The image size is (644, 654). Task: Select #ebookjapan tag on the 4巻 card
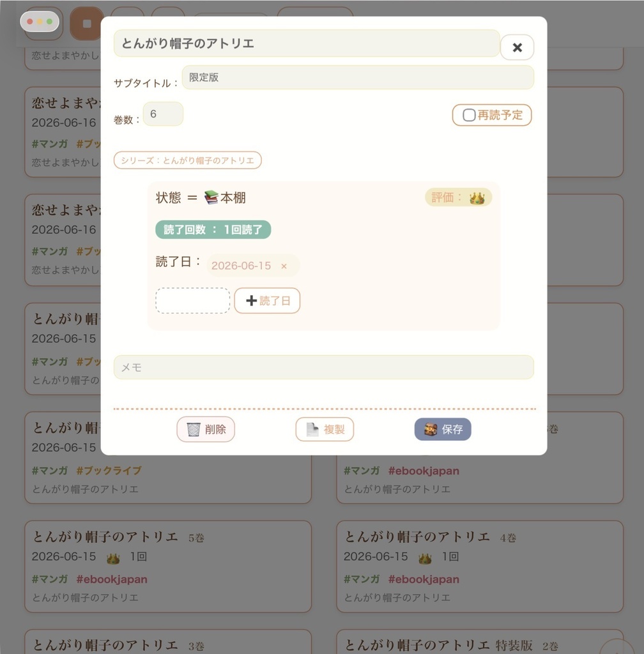pos(424,579)
